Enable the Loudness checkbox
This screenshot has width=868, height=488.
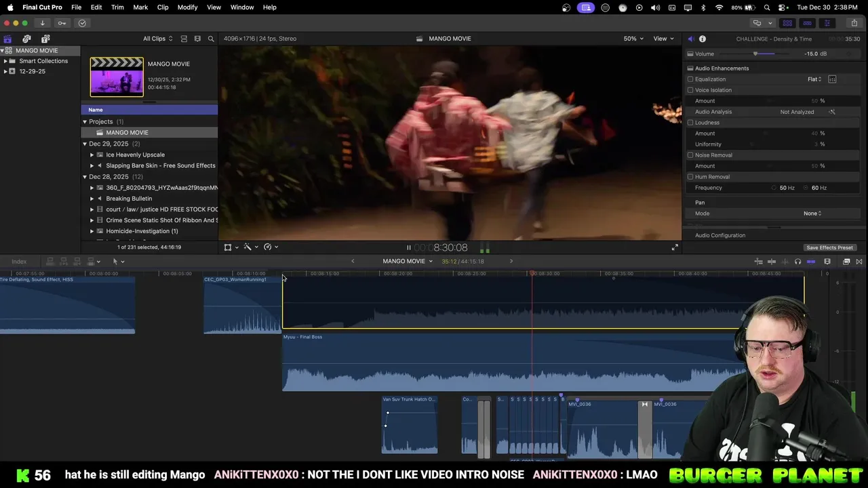tap(690, 123)
